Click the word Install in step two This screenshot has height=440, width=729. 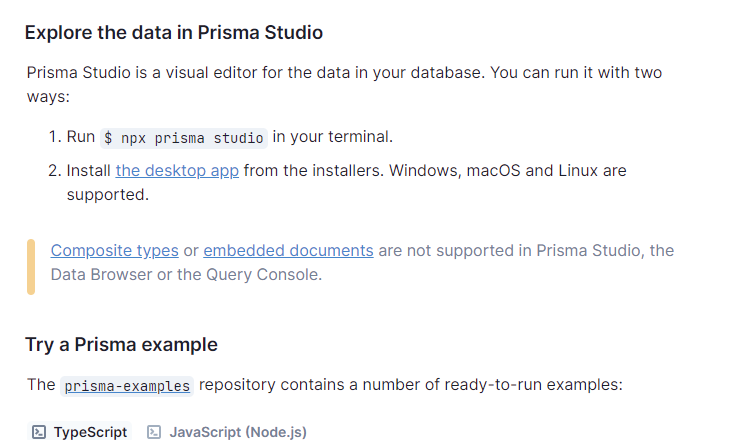click(x=89, y=170)
